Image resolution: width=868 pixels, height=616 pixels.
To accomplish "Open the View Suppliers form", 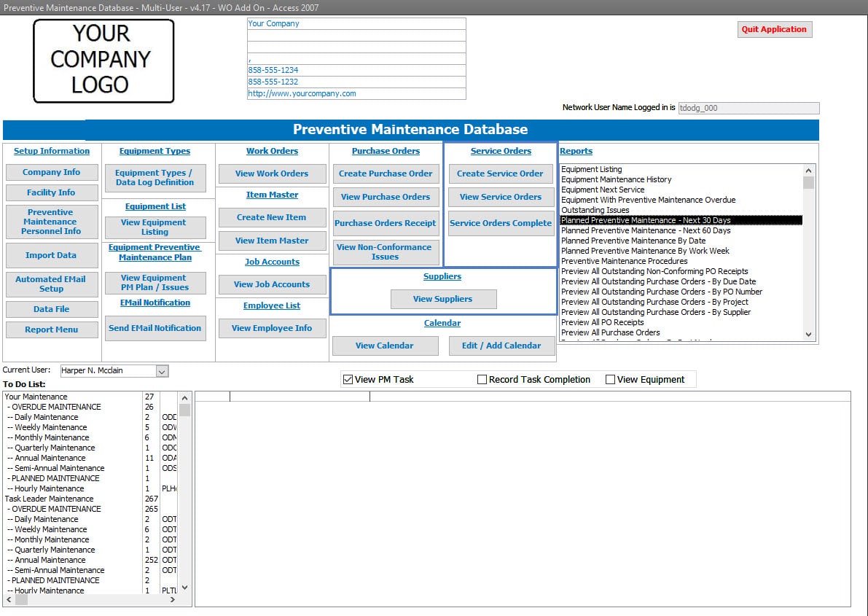I will coord(443,299).
